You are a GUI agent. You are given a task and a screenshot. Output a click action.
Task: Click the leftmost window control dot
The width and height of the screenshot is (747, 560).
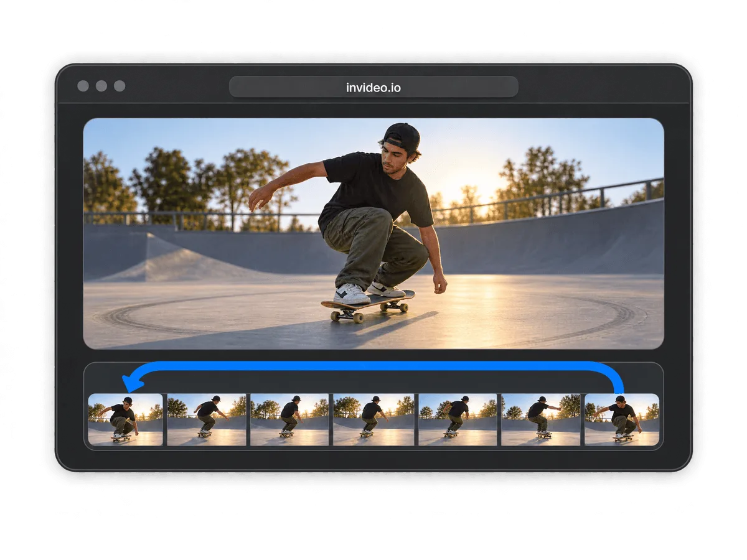[x=83, y=86]
